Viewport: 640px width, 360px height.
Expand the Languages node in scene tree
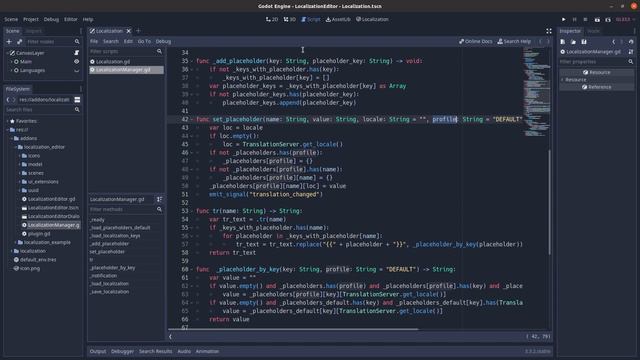pyautogui.click(x=11, y=71)
